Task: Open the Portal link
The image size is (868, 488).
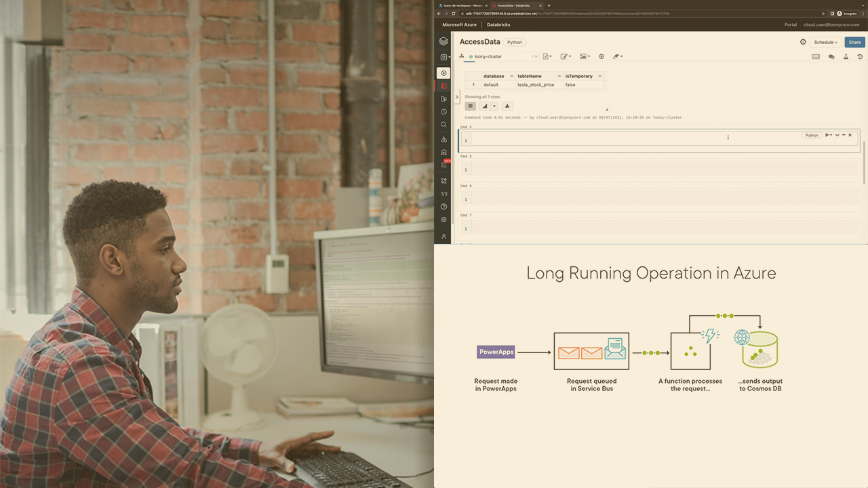Action: point(790,24)
